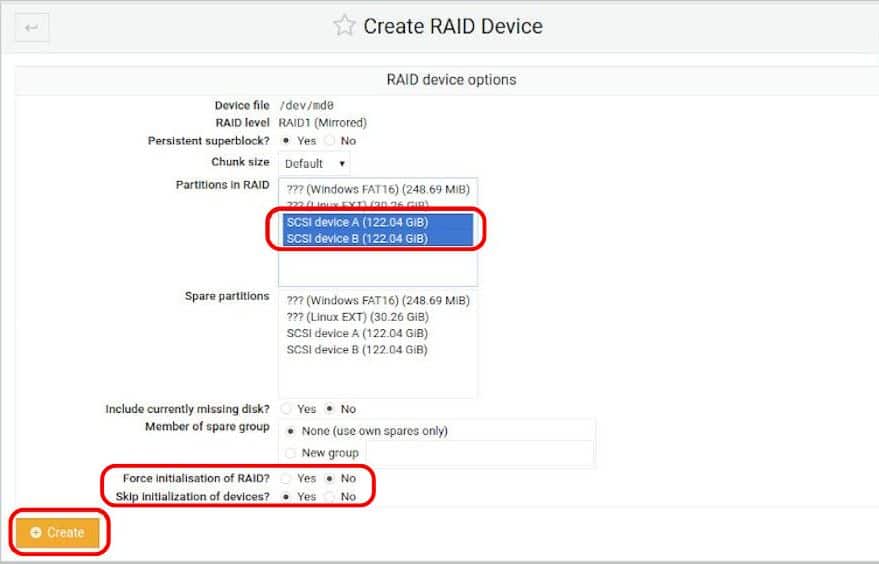Set Persistent superblock to Yes
Viewport: 879px width, 564px height.
288,141
